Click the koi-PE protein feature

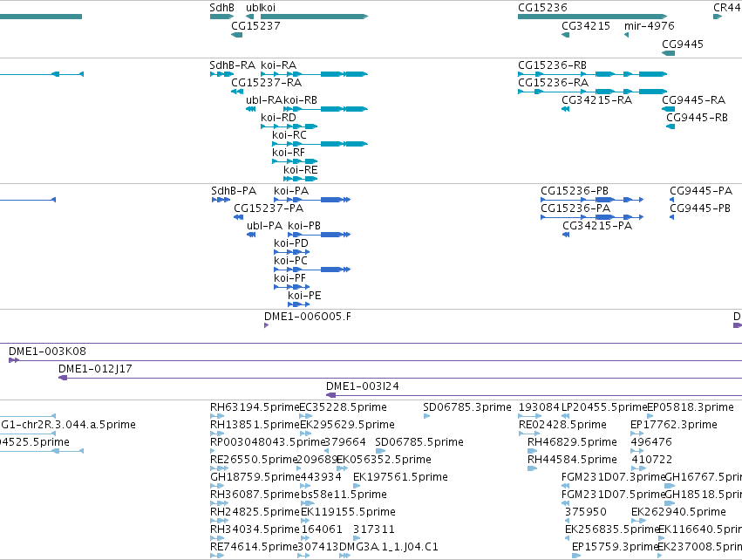tap(298, 304)
